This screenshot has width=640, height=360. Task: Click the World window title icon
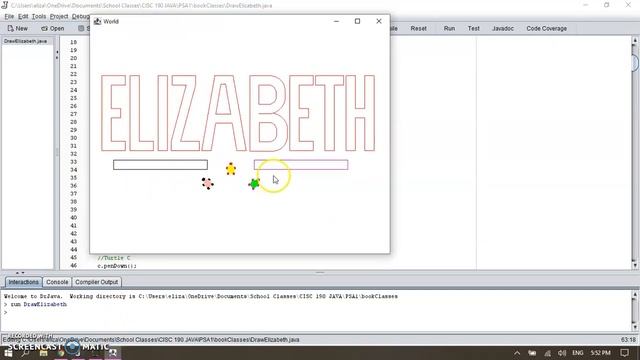coord(97,21)
